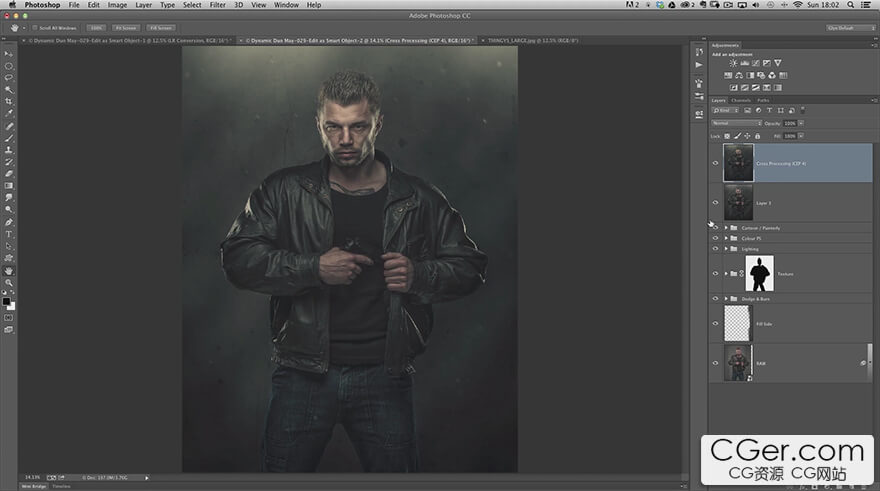The image size is (880, 491).
Task: Select the Lasso tool
Action: [8, 77]
